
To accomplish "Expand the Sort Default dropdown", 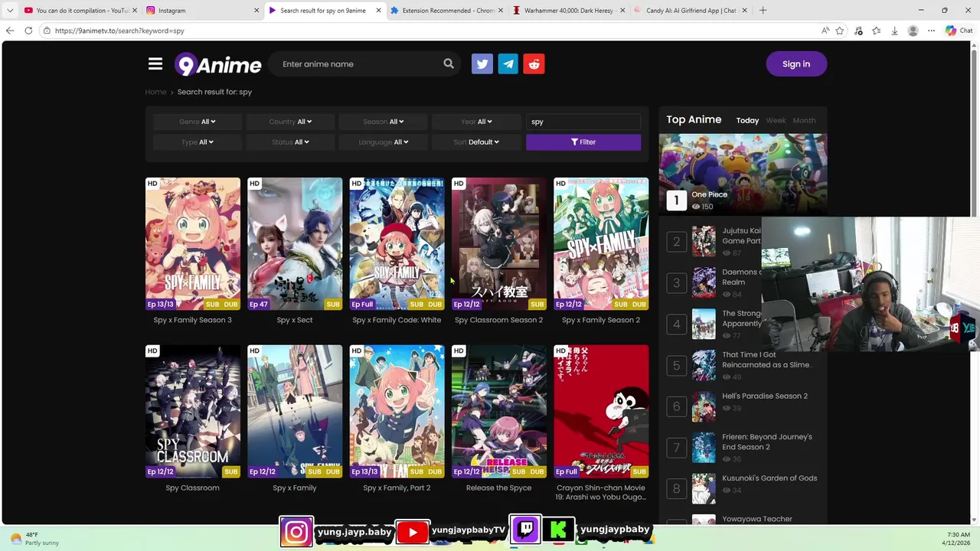I will point(476,142).
